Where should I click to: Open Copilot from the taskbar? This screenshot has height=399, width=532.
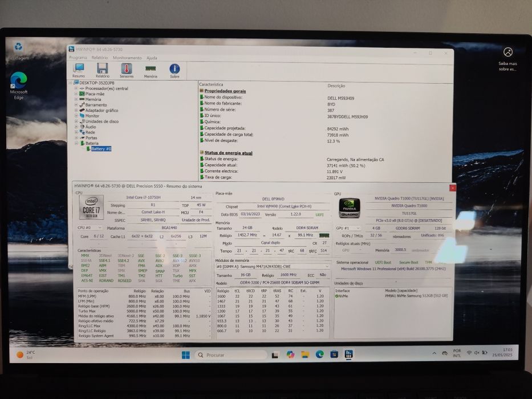tap(290, 355)
